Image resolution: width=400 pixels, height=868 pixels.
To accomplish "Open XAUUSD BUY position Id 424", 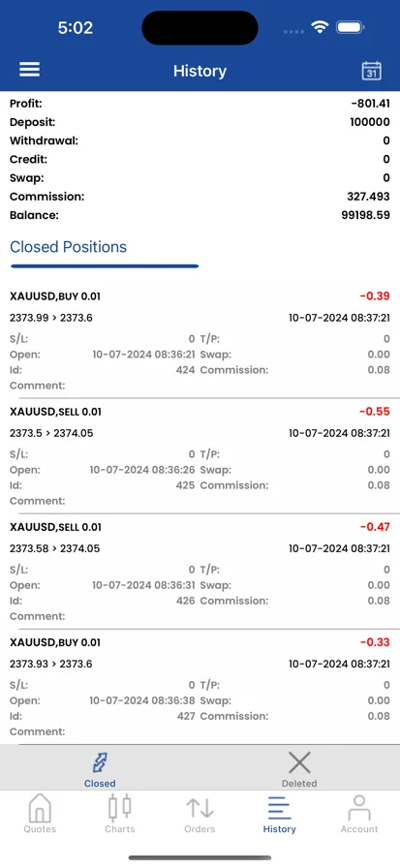I will click(x=200, y=340).
